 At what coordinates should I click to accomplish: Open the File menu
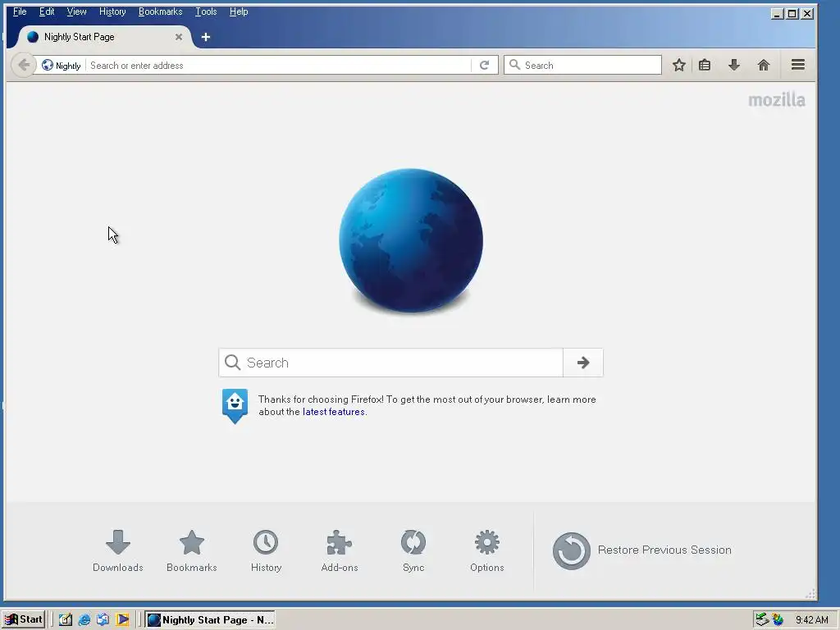point(20,11)
